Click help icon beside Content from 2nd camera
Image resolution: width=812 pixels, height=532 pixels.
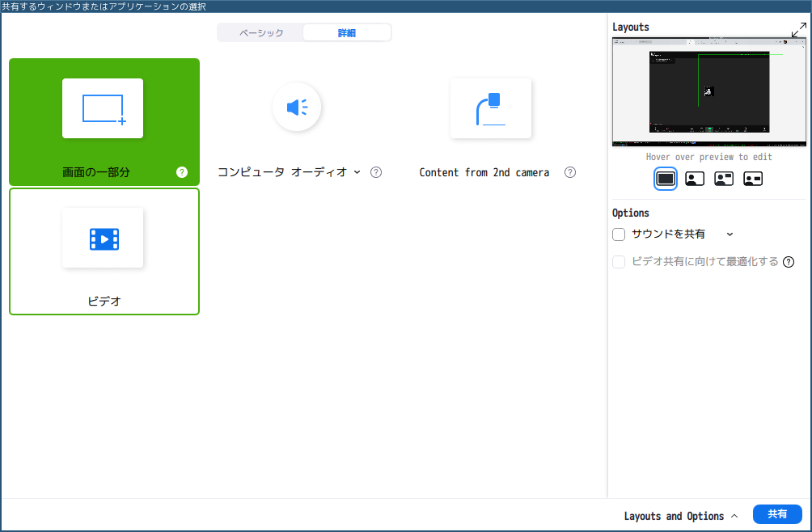click(x=570, y=172)
